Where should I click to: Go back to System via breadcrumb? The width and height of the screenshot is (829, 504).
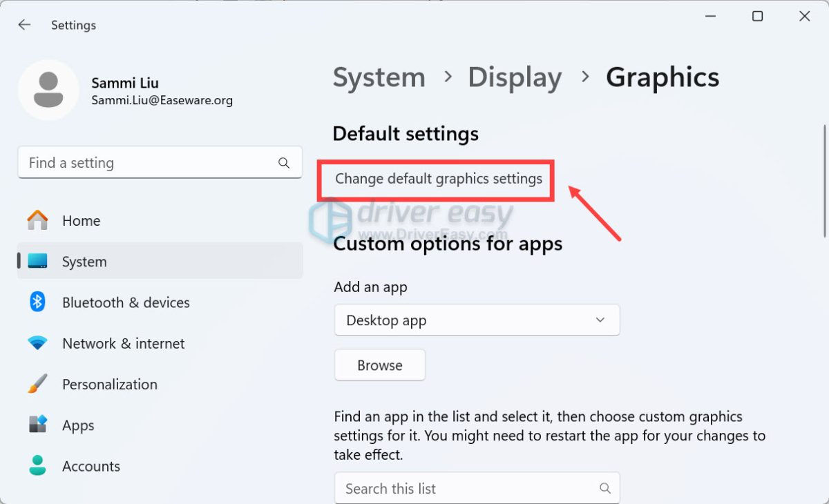click(379, 77)
